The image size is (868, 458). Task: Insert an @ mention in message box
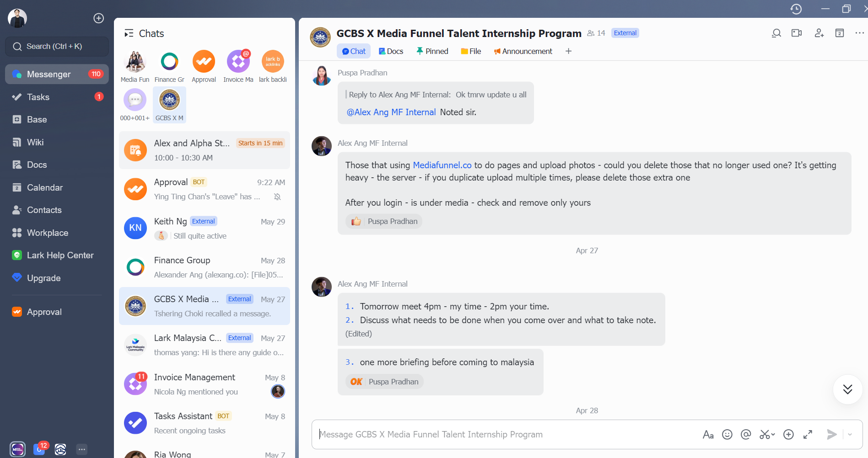coord(746,434)
